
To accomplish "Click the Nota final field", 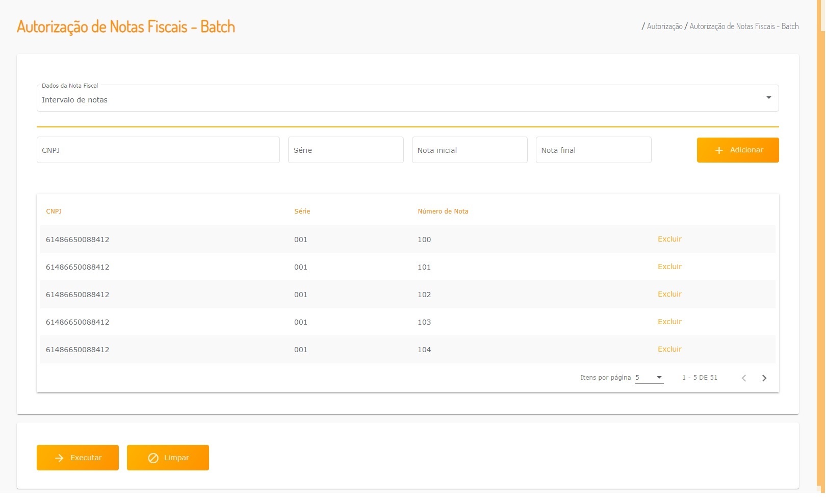I will coord(593,150).
